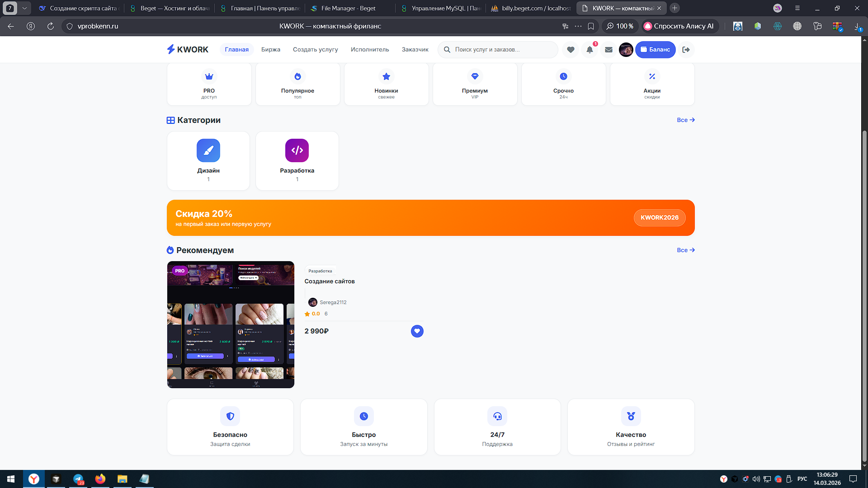Screen dimensions: 868x488
Task: Click the Разработка tag on listing
Action: point(320,271)
